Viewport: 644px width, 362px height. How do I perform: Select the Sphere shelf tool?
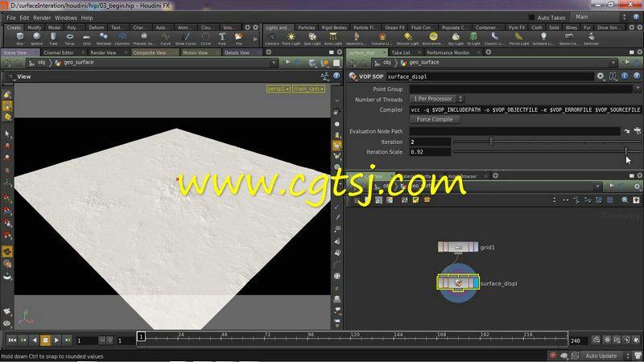pos(36,39)
